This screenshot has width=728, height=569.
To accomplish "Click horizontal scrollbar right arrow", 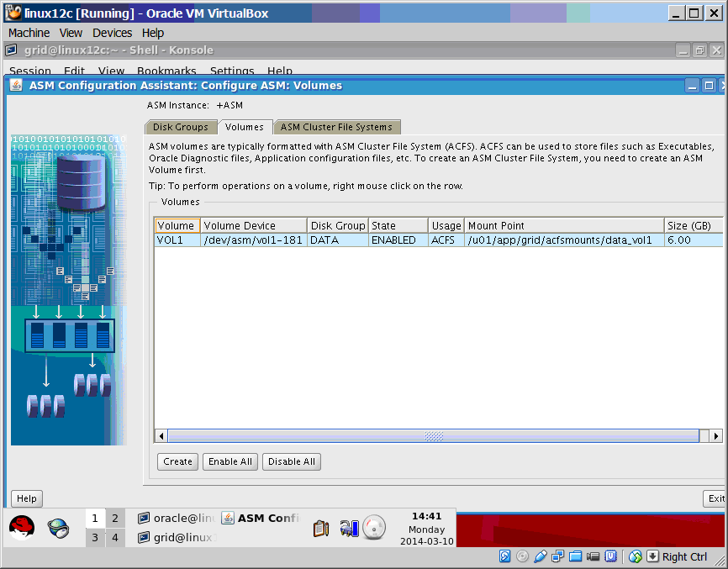I will click(x=716, y=436).
